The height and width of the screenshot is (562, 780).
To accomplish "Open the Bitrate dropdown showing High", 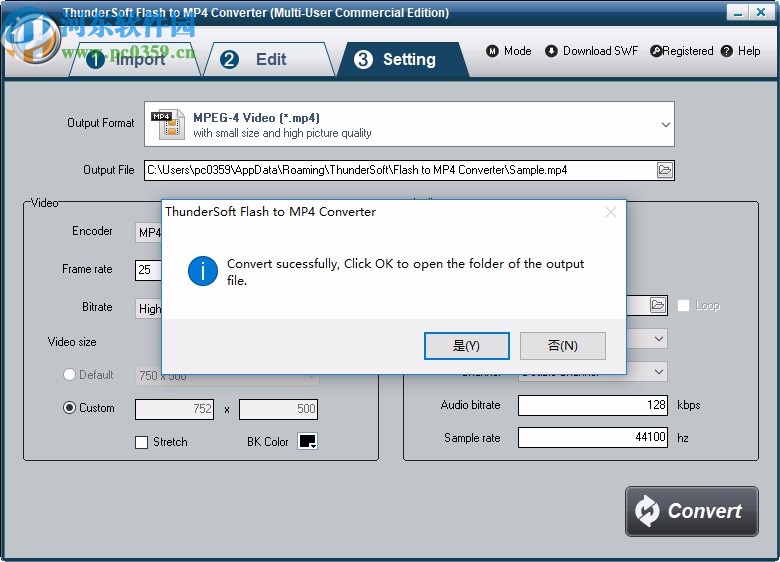I will point(148,309).
